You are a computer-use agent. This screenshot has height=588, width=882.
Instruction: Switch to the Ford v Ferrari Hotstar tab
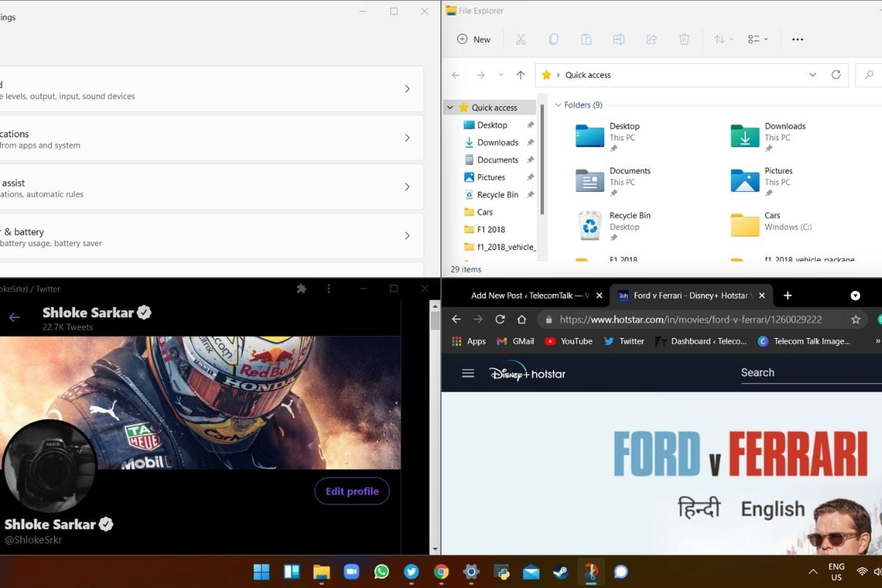tap(692, 295)
